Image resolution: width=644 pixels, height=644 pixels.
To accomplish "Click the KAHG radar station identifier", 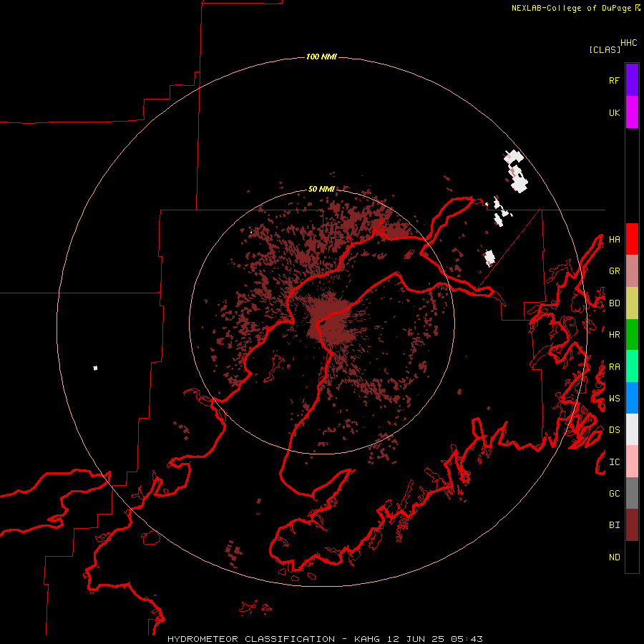I will 367,639.
